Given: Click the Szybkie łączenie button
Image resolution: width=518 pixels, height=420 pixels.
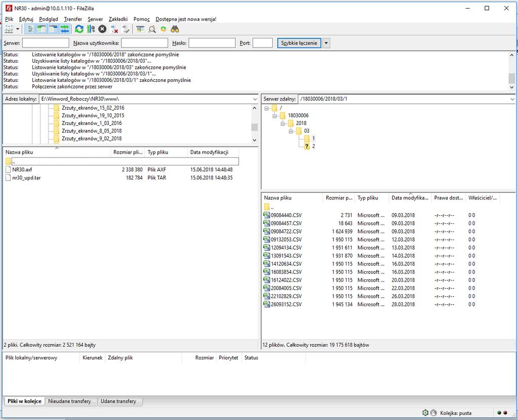Looking at the screenshot, I should pyautogui.click(x=299, y=43).
